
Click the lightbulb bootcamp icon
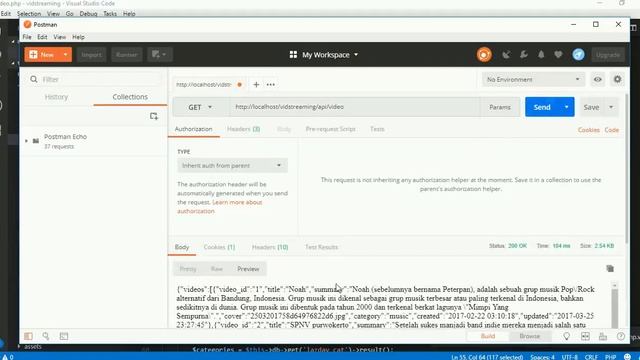[x=567, y=336]
